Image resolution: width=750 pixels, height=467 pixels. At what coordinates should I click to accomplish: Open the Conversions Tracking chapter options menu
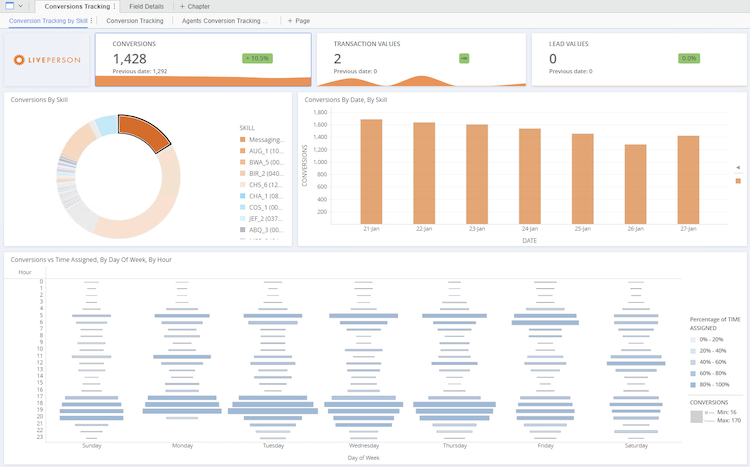114,6
